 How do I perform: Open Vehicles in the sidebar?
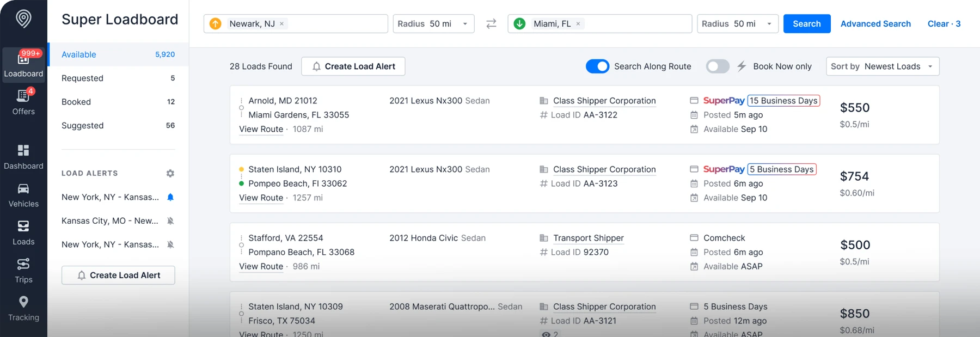[23, 195]
